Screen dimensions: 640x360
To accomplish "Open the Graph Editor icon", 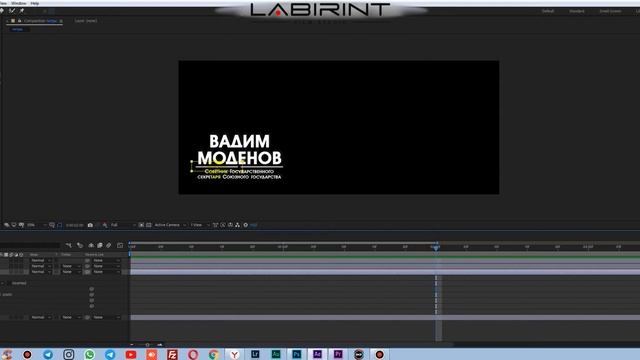I will (x=120, y=245).
